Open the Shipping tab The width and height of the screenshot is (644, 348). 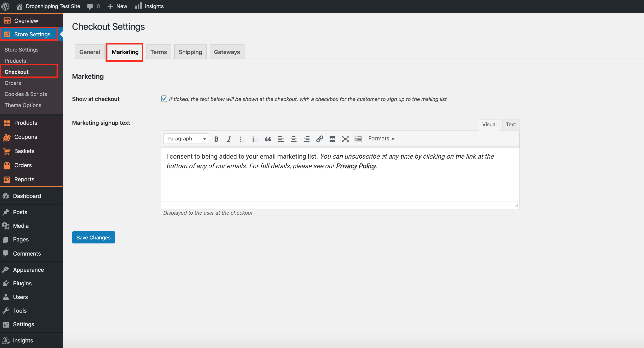190,52
